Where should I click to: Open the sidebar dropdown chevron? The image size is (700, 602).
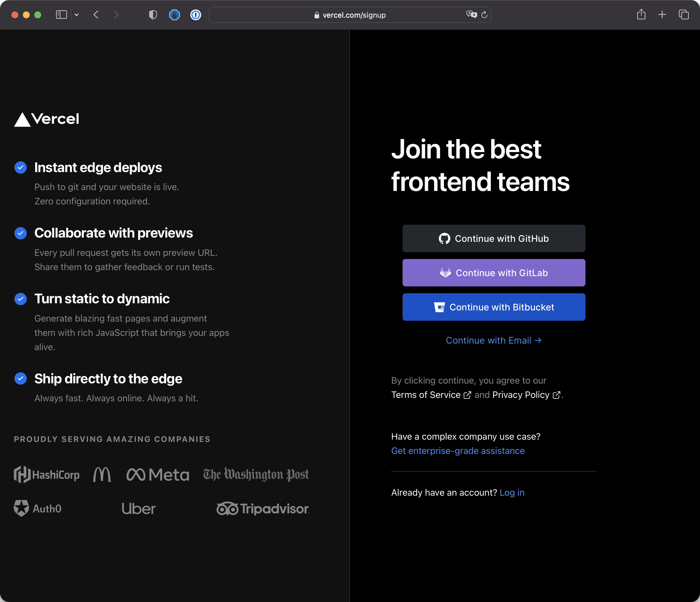point(77,15)
